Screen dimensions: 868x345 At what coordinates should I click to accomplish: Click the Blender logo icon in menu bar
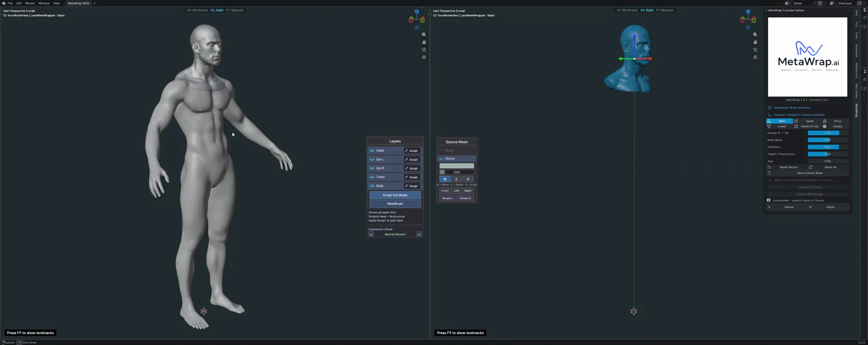tap(4, 3)
